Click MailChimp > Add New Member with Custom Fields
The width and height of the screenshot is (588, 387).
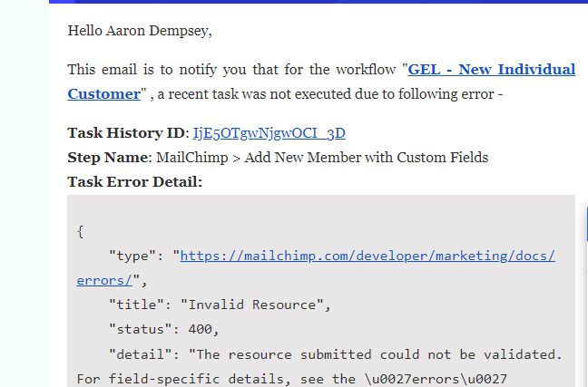[322, 158]
